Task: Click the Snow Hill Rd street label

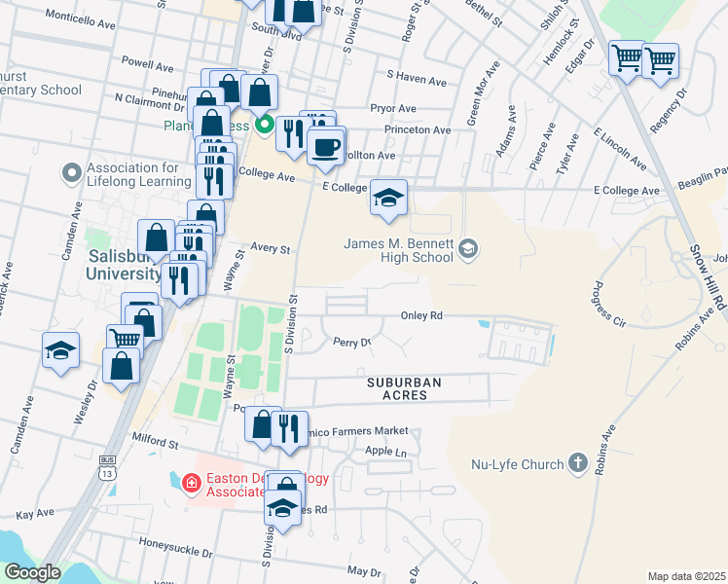Action: (x=708, y=277)
